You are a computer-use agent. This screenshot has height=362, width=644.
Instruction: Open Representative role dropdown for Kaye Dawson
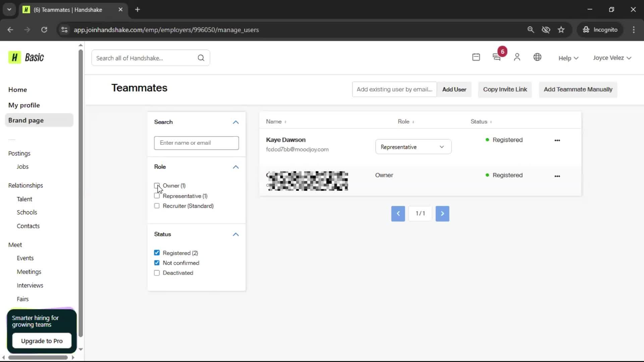coord(413,147)
